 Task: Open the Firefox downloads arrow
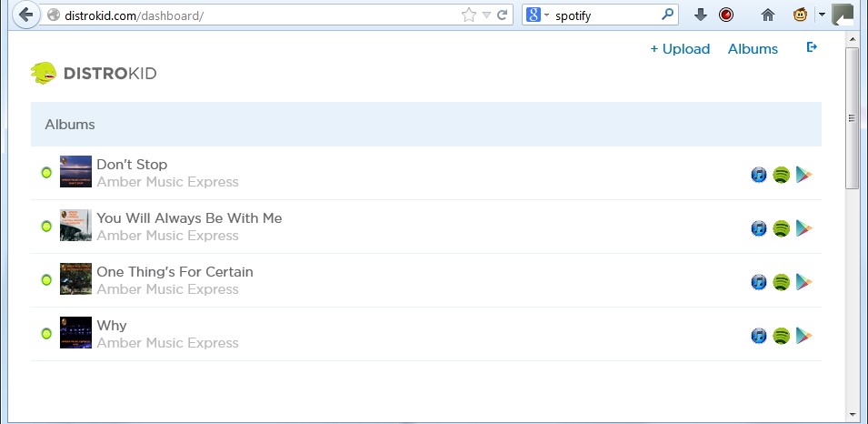[700, 15]
